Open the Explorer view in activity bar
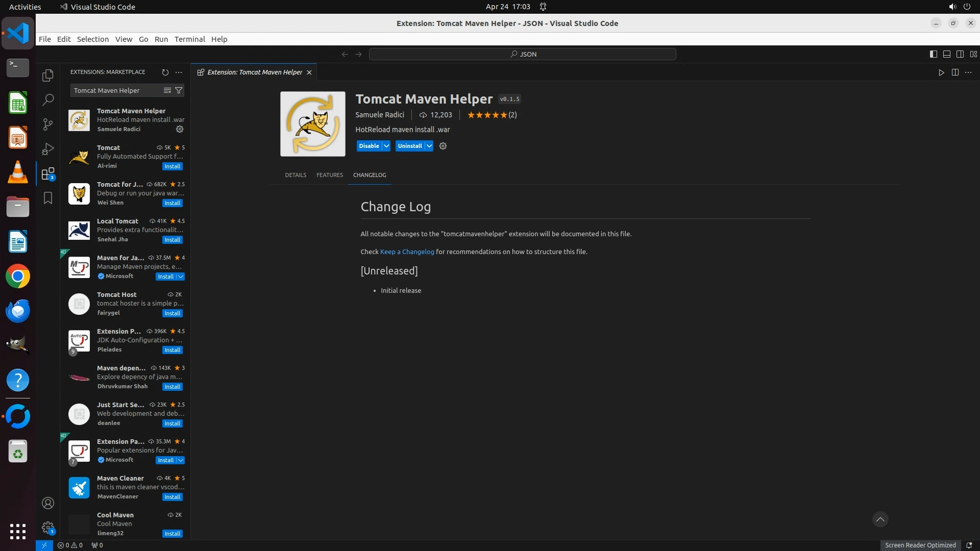Viewport: 980px width, 551px height. [x=48, y=76]
